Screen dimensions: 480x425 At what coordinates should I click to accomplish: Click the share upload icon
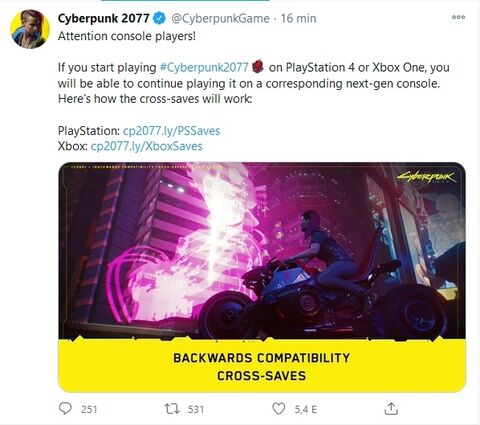point(391,408)
